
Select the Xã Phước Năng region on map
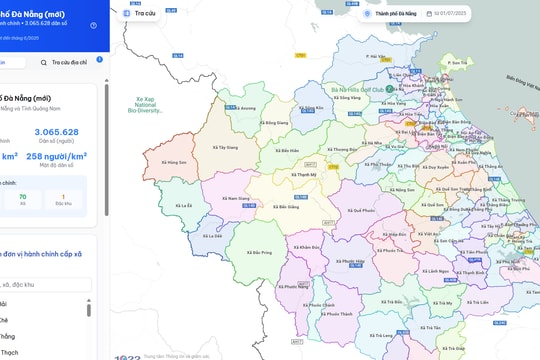pos(293,287)
